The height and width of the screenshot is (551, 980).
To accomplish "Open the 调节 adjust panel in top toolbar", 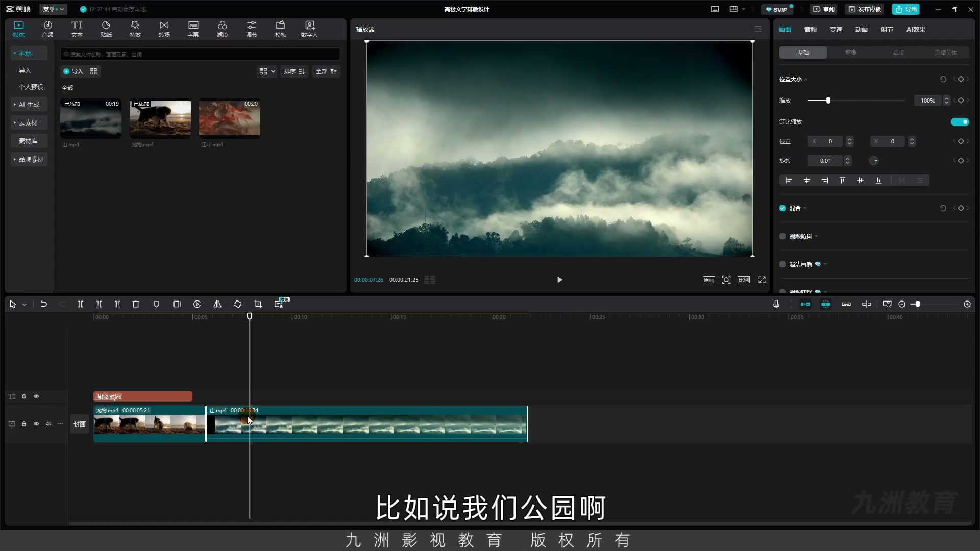I will pos(251,29).
